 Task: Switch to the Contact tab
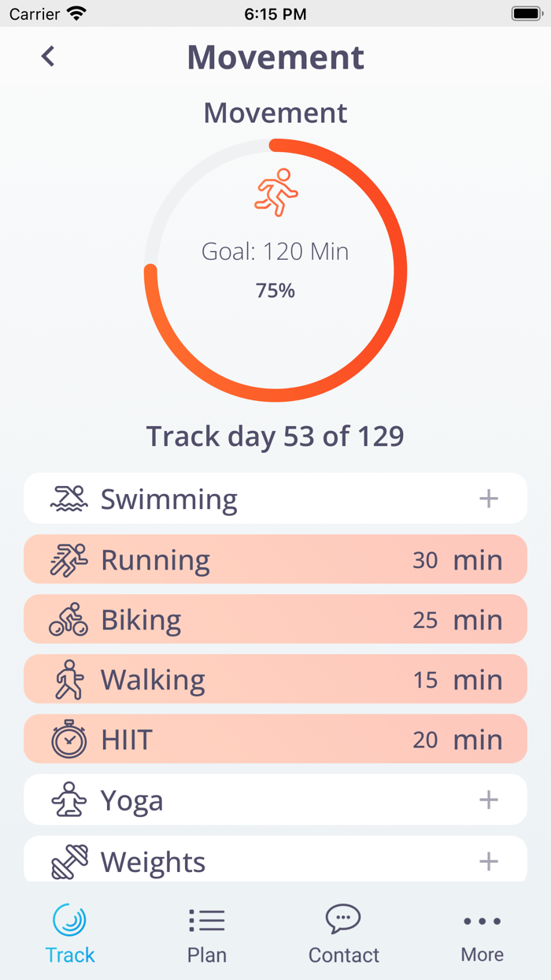(x=343, y=935)
